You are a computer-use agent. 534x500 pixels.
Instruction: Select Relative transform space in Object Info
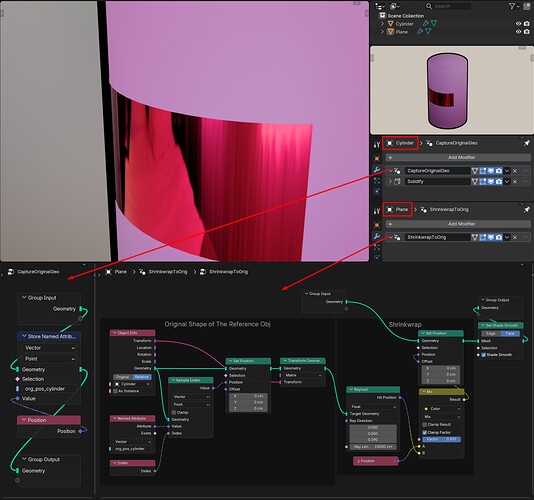click(x=142, y=377)
